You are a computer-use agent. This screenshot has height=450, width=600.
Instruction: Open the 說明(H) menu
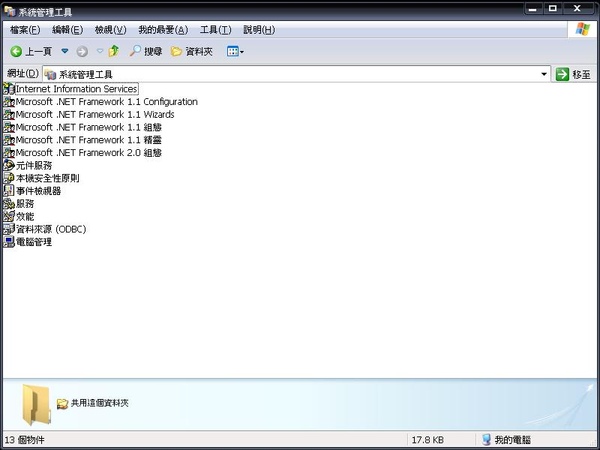pyautogui.click(x=259, y=30)
